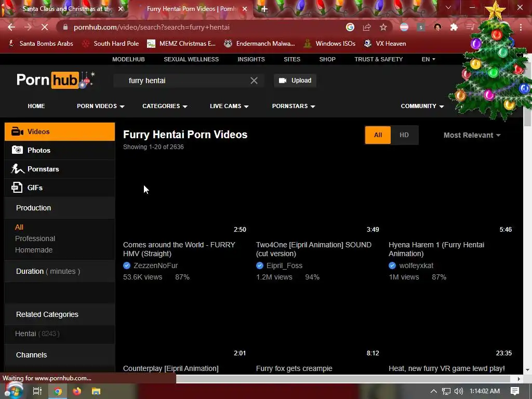Open Firefox from the taskbar
The image size is (532, 399).
coord(77,391)
